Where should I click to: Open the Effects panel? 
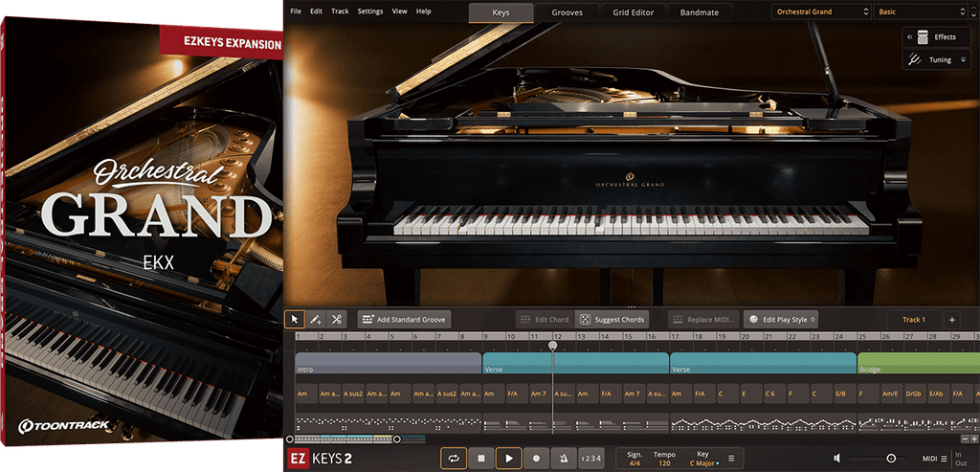[936, 37]
